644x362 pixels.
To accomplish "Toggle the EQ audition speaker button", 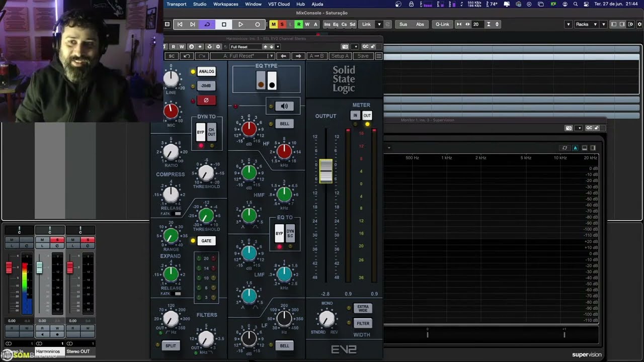I will [x=284, y=106].
